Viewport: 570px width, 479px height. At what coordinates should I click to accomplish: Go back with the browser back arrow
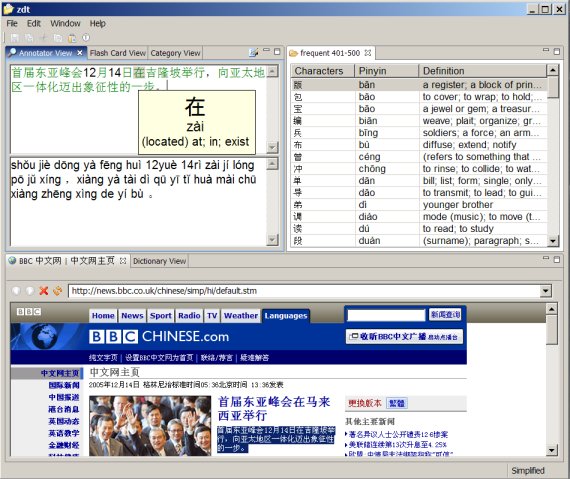click(16, 291)
